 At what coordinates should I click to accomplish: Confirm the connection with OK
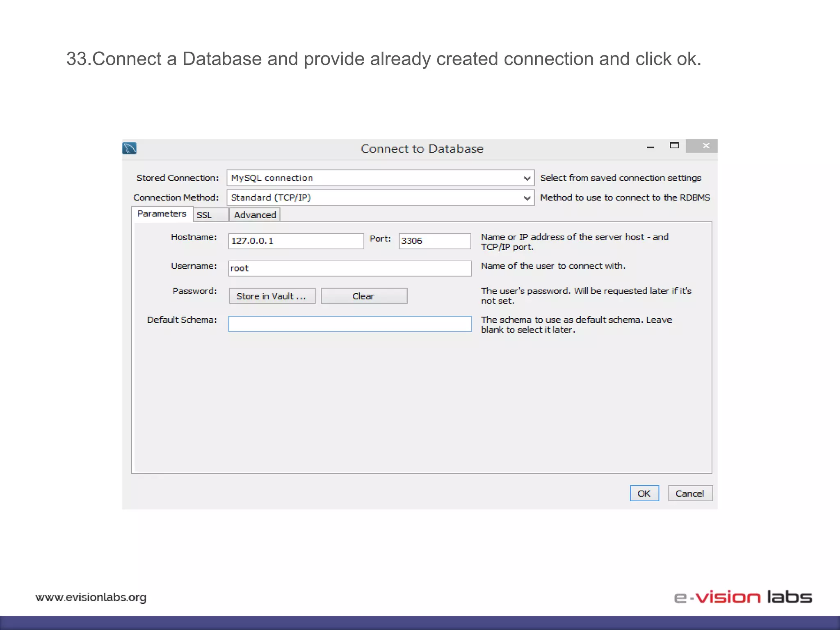644,493
